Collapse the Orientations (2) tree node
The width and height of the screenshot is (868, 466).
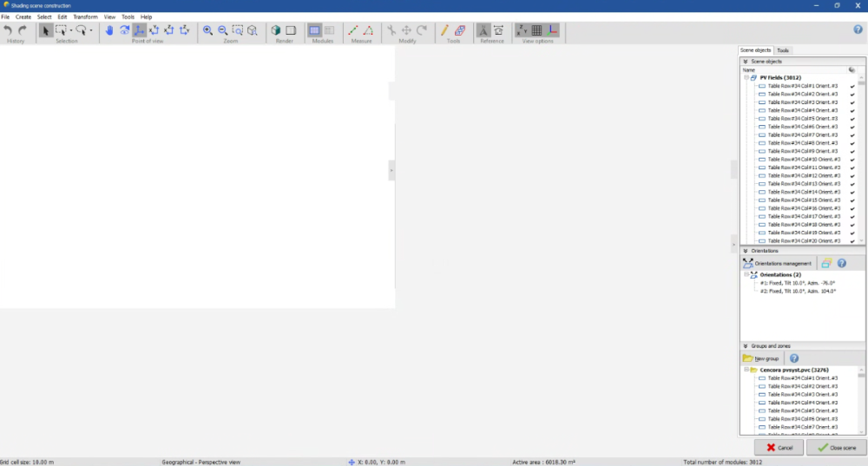[x=746, y=275]
